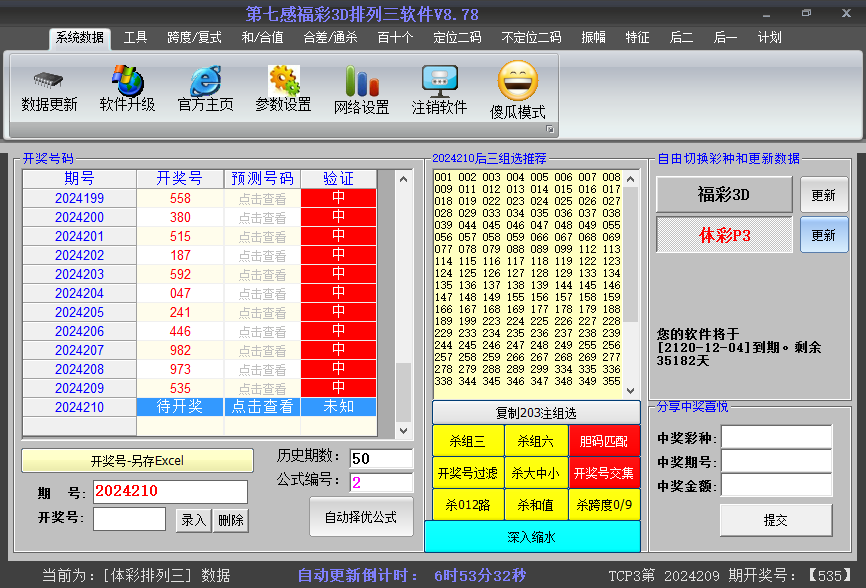Focus 中奖彩种 input field
This screenshot has width=866, height=588.
click(x=777, y=437)
